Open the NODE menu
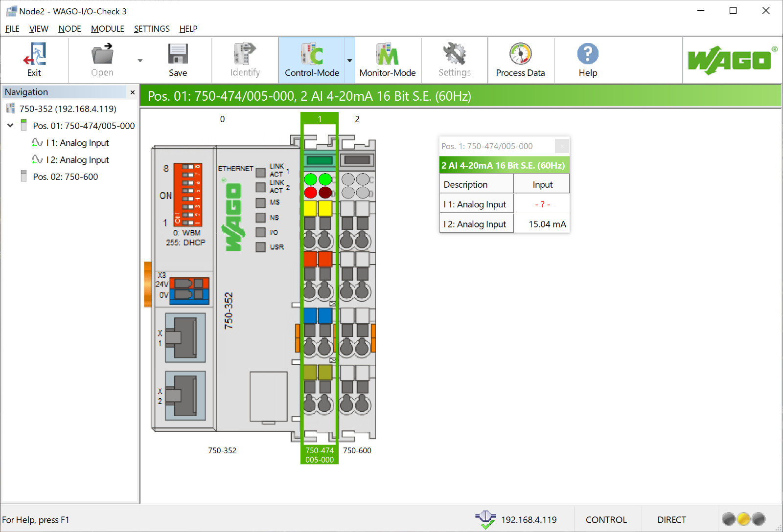 coord(69,29)
